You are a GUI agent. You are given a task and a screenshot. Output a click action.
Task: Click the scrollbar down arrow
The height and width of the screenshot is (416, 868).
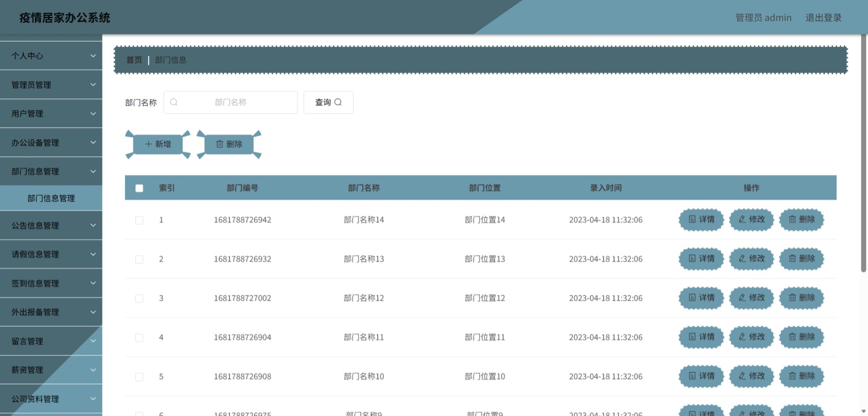[x=864, y=411]
